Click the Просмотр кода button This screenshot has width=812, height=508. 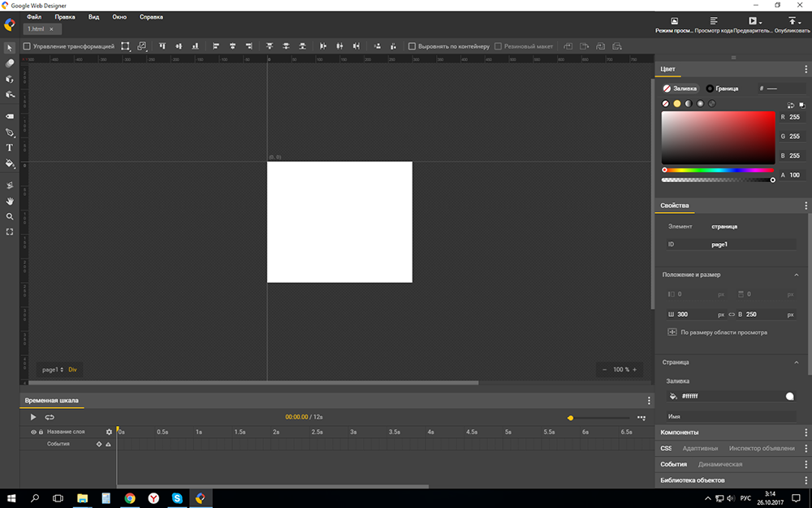714,25
